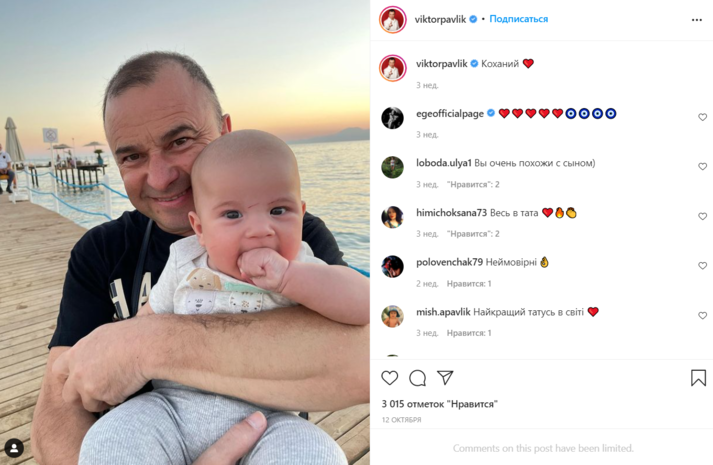Open the comment bubble icon
713x465 pixels.
click(x=417, y=378)
